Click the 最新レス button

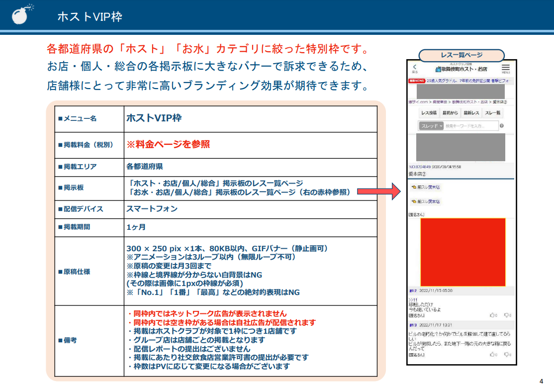pos(471,113)
